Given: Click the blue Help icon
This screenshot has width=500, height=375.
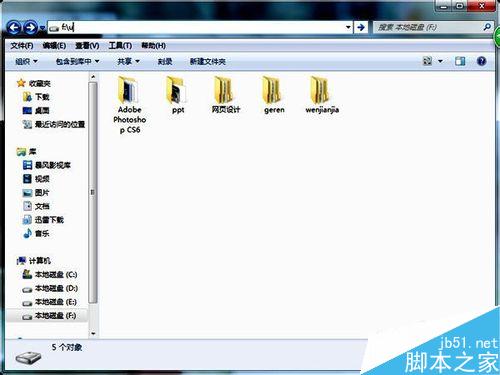Looking at the screenshot, I should [481, 61].
